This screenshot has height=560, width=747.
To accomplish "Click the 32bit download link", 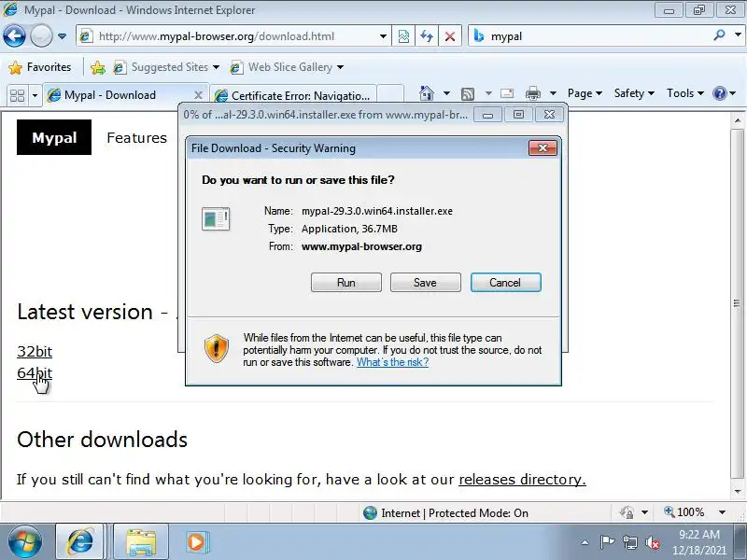I will (35, 352).
